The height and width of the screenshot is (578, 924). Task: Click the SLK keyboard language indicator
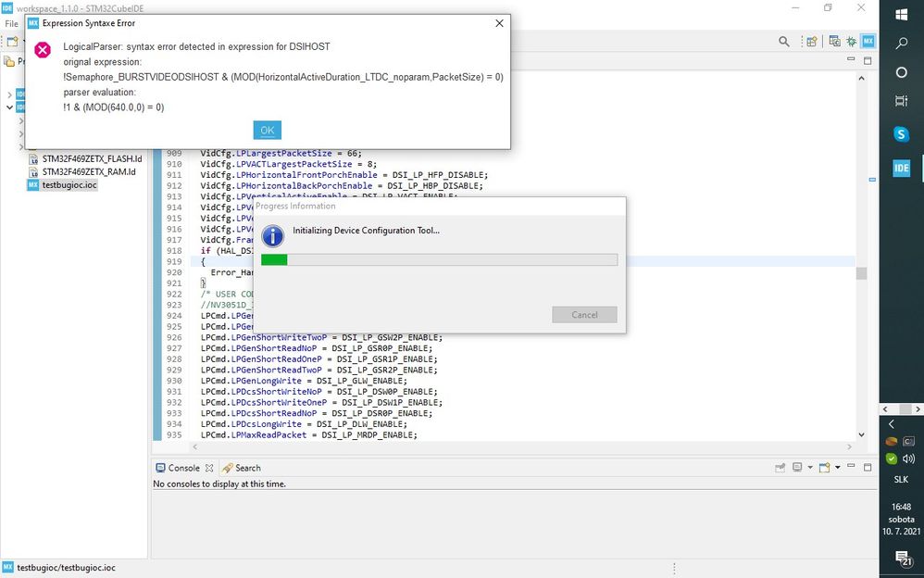901,480
